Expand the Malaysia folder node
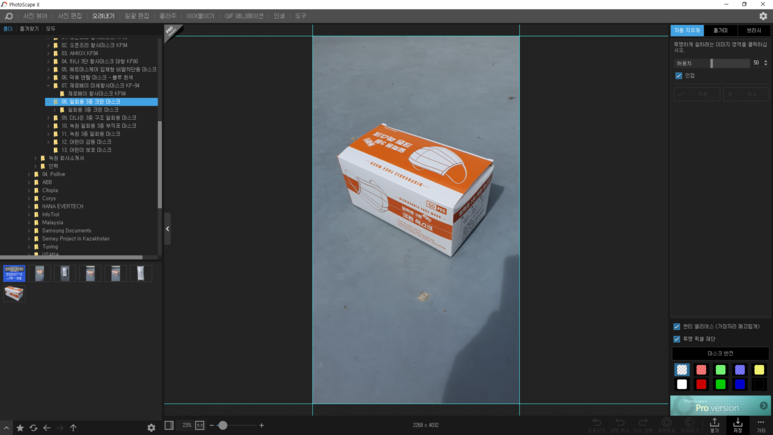The image size is (773, 435). (29, 222)
